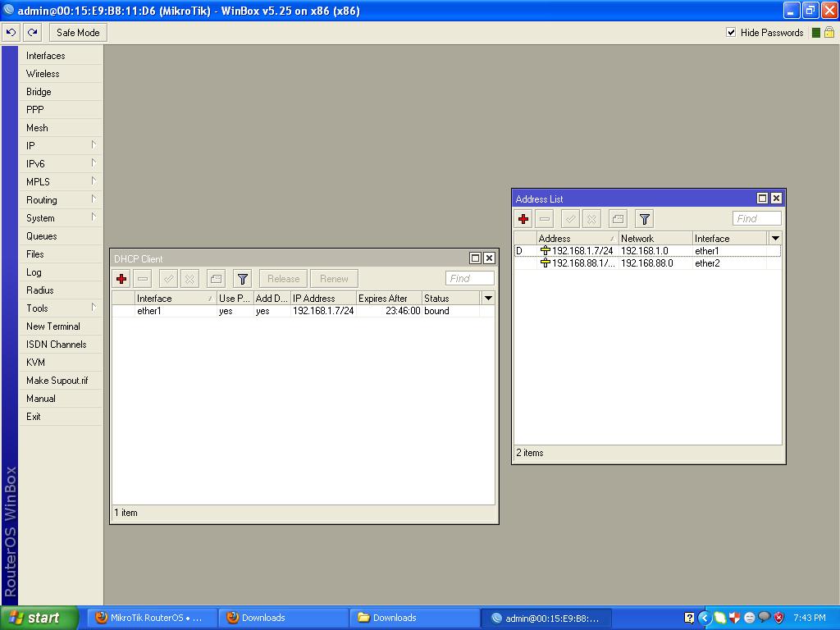Toggle Safe Mode
Viewport: 840px width, 630px height.
(78, 32)
